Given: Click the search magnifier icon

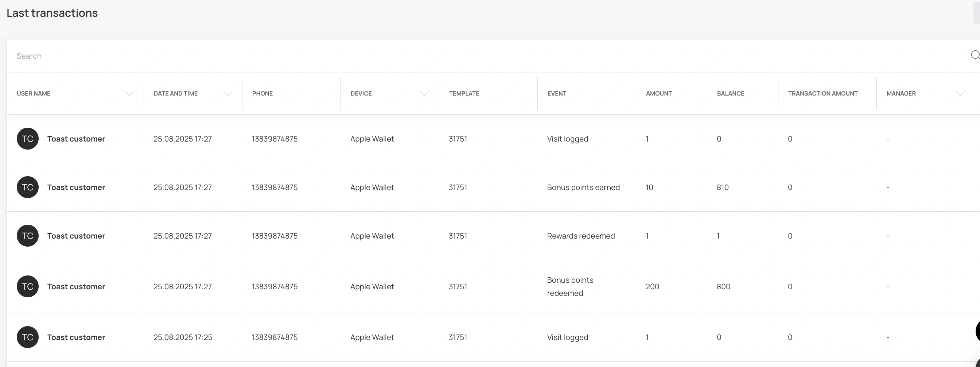Looking at the screenshot, I should point(975,55).
